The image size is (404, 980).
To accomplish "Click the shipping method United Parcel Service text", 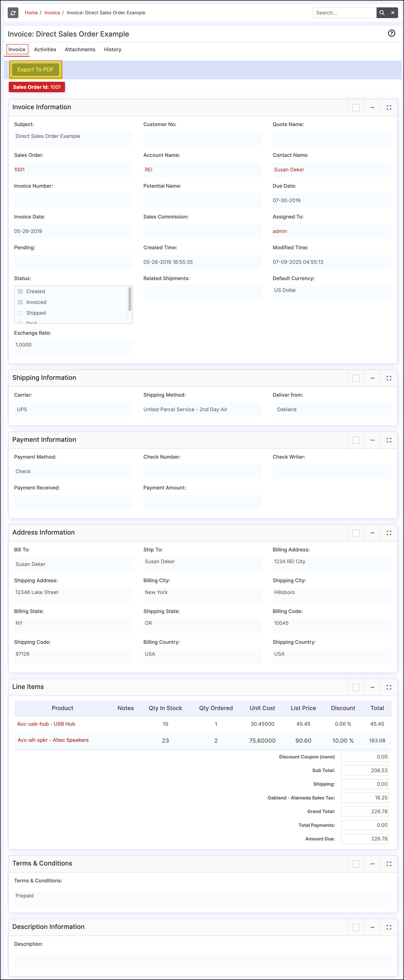I will point(185,409).
